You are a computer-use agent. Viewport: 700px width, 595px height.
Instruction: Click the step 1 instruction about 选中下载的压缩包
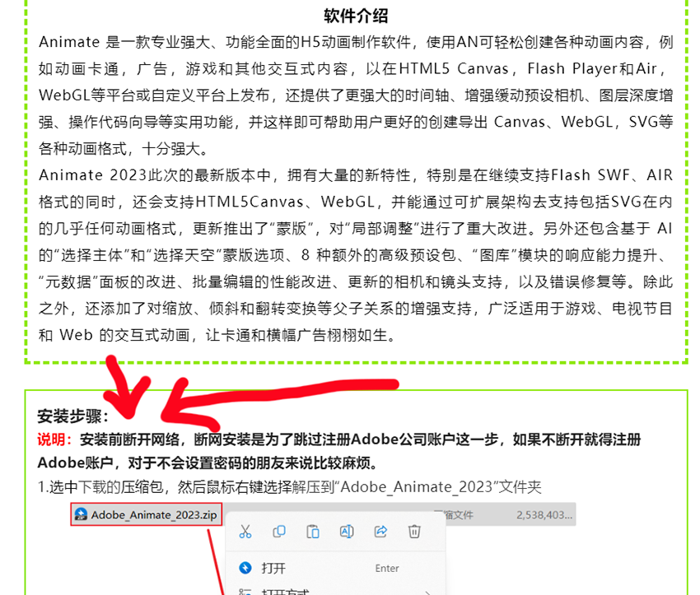pyautogui.click(x=289, y=486)
